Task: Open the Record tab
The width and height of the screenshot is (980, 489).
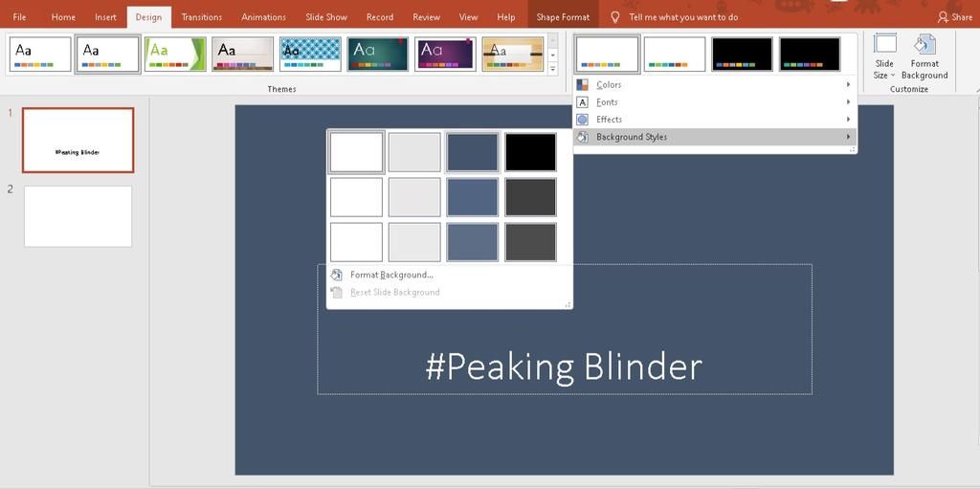Action: [x=380, y=17]
